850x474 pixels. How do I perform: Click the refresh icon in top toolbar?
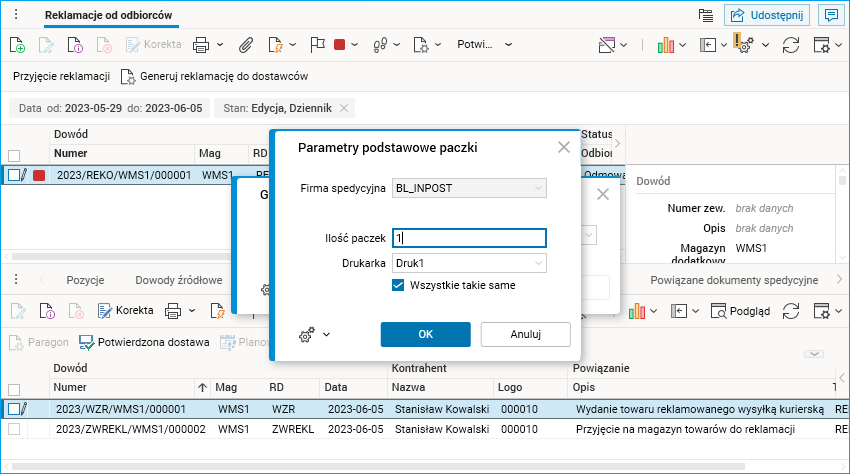coord(791,45)
